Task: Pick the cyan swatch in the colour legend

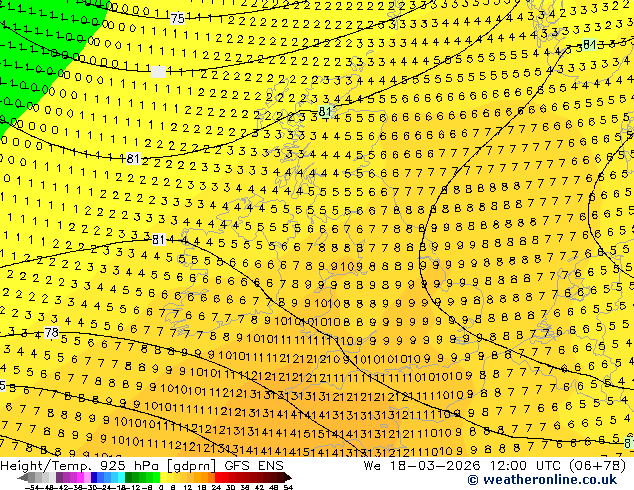Action: [121, 477]
